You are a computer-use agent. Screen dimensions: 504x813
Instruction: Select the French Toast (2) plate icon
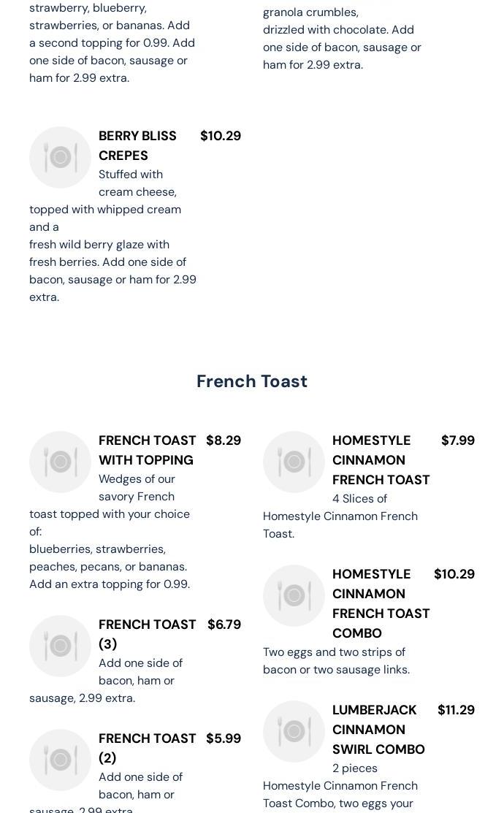click(x=60, y=760)
